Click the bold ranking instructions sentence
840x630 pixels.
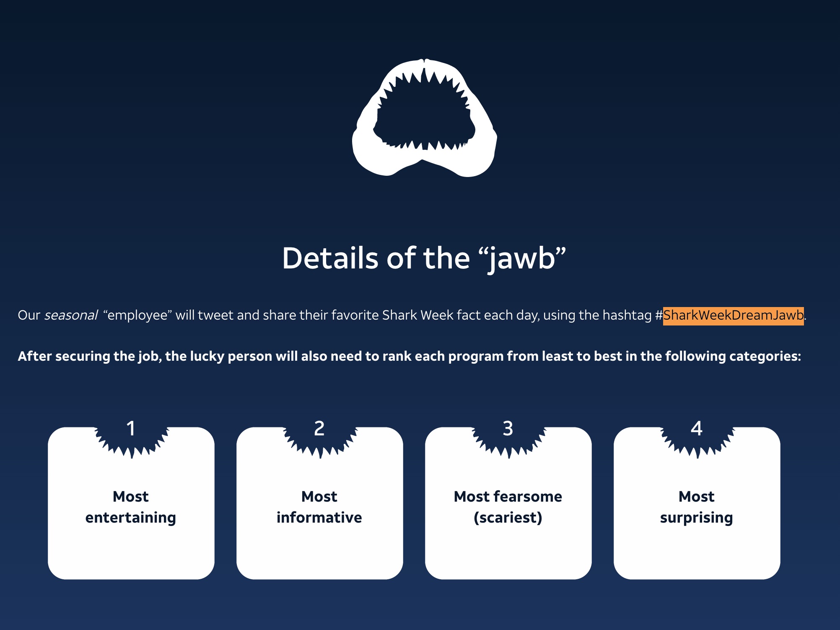click(409, 356)
